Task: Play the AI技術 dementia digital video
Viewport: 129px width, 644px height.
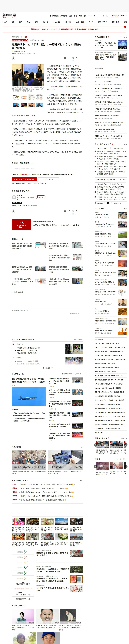Action: click(65, 460)
